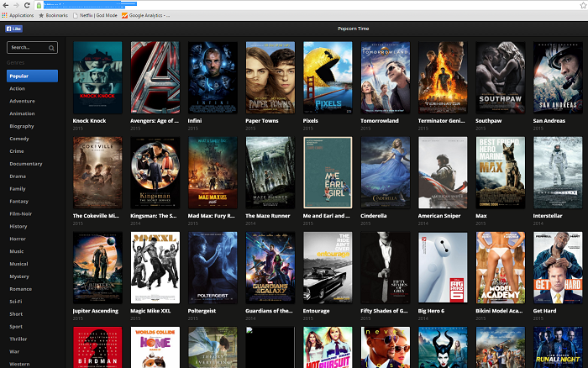
Task: Click the movie Search field
Action: [32, 47]
